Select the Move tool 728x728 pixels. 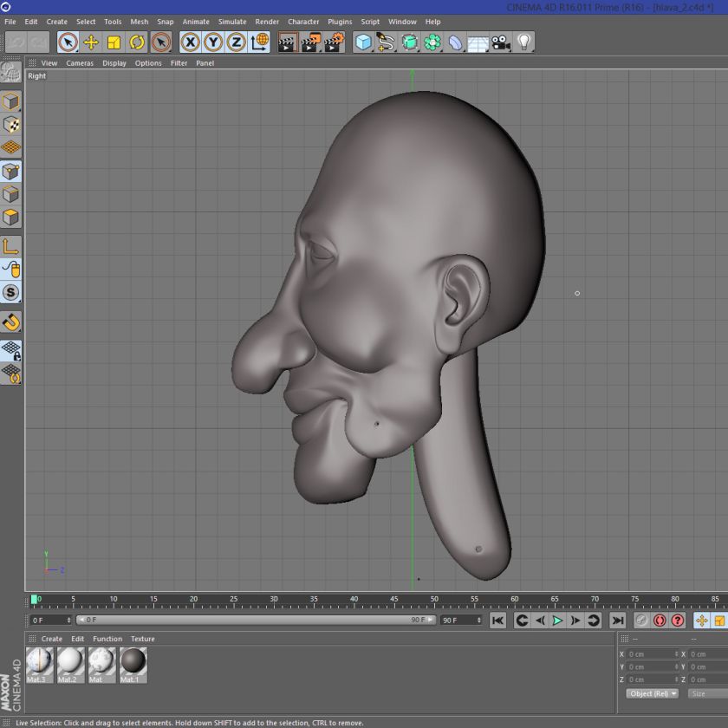pos(91,42)
